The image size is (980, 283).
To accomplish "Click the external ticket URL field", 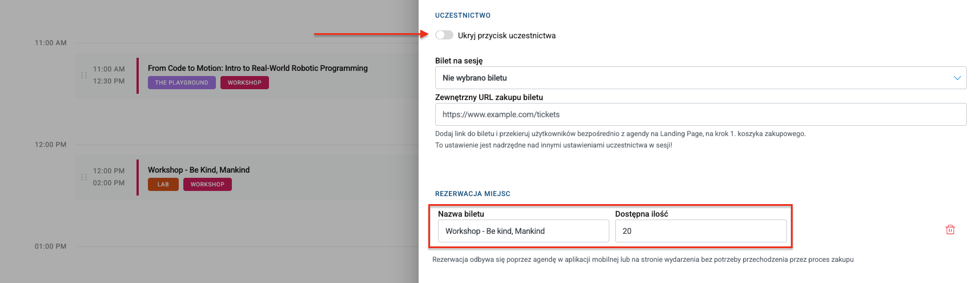I will (x=700, y=114).
